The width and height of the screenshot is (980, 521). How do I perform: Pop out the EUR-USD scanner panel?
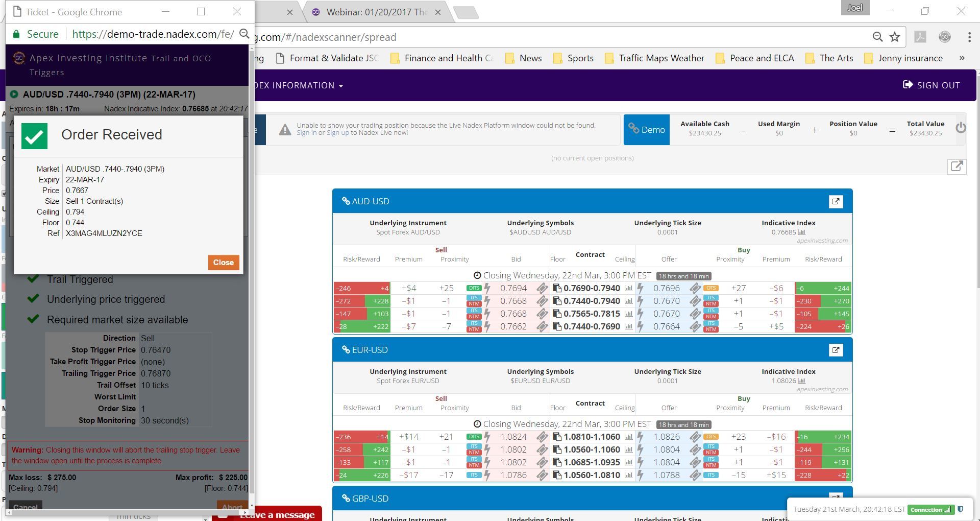(x=836, y=350)
